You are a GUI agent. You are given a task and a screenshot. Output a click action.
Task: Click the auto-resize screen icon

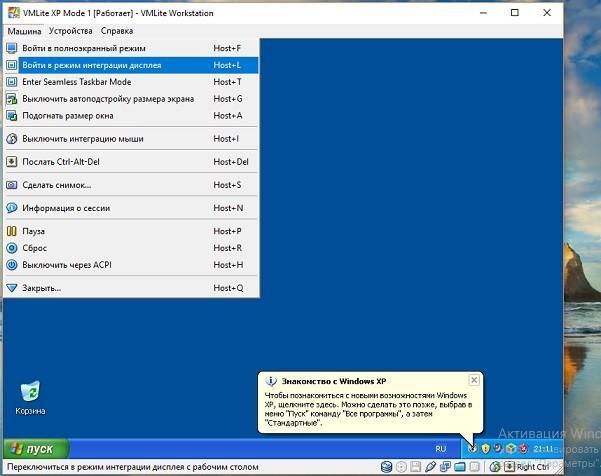(x=12, y=99)
